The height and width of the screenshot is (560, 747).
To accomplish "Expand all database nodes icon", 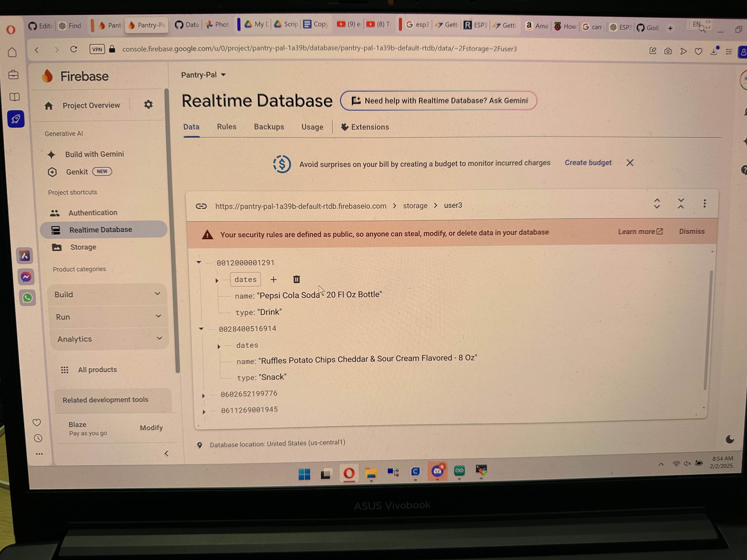I will coord(656,204).
